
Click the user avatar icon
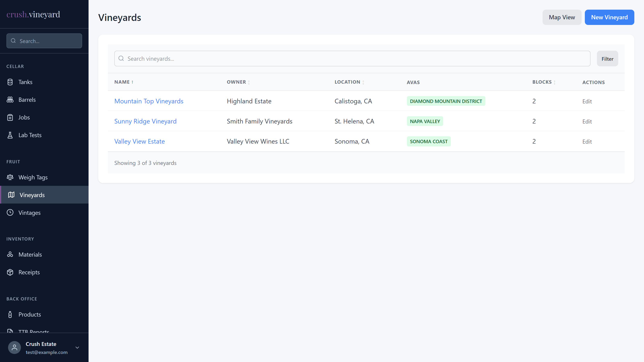[x=14, y=348]
